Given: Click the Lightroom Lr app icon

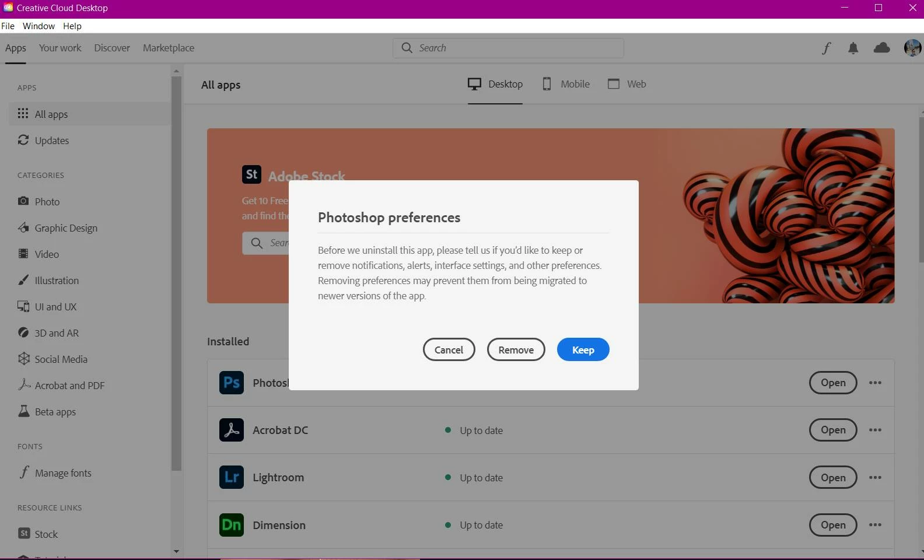Looking at the screenshot, I should point(232,477).
